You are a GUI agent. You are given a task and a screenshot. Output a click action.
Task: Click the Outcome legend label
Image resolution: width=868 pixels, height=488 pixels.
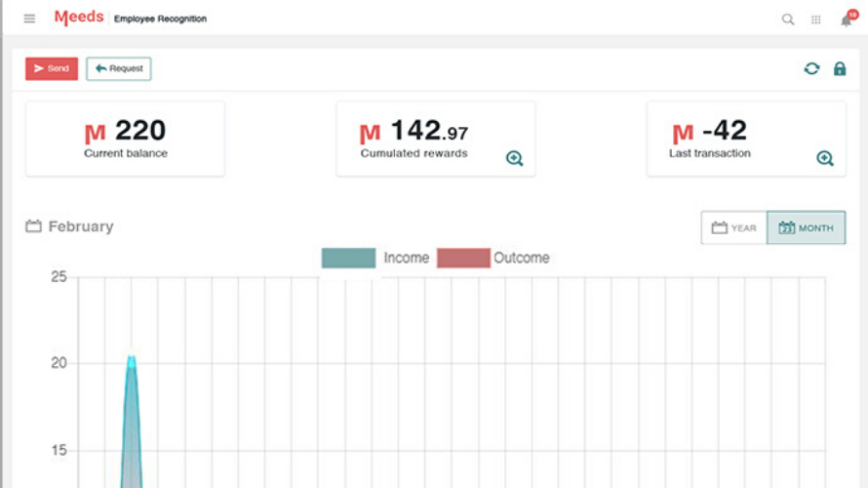(x=522, y=258)
